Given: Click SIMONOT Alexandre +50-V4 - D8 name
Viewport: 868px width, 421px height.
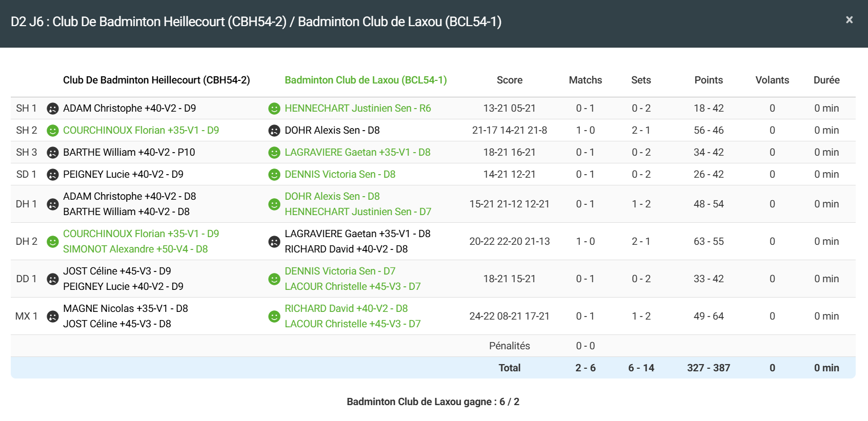Looking at the screenshot, I should pyautogui.click(x=135, y=249).
